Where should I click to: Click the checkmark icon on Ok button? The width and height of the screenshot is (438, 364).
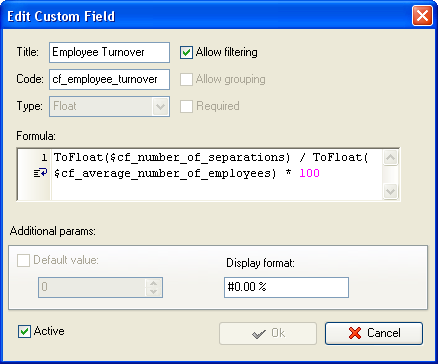coord(259,334)
